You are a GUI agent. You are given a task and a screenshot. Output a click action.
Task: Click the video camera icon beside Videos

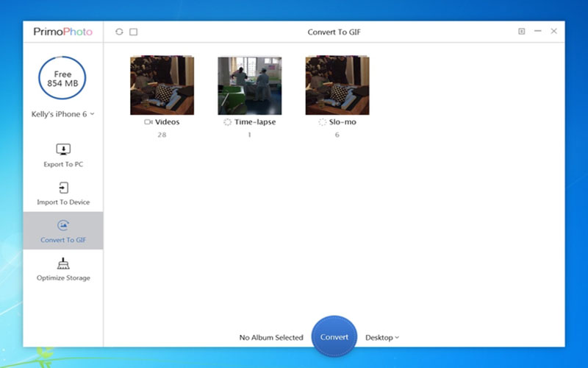[148, 122]
